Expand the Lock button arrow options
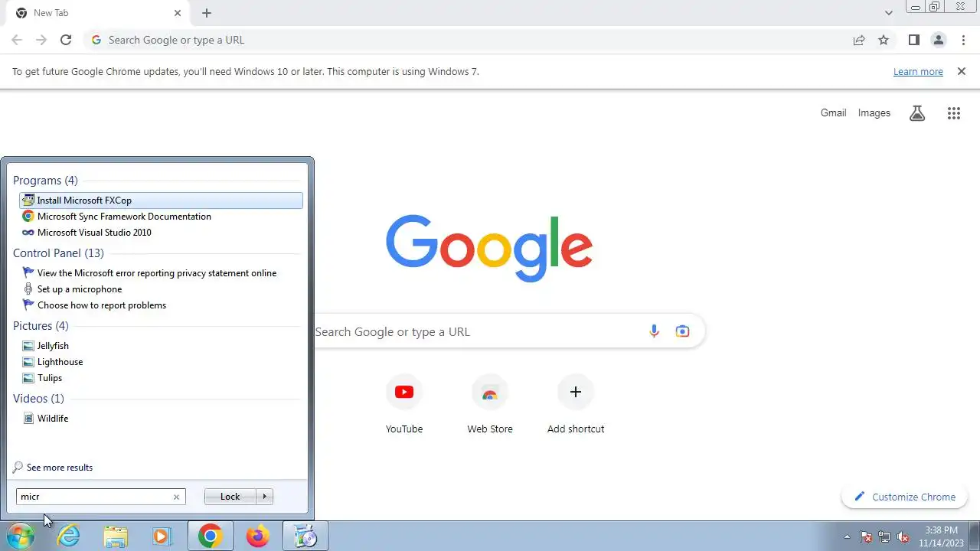This screenshot has height=551, width=980. click(x=264, y=497)
